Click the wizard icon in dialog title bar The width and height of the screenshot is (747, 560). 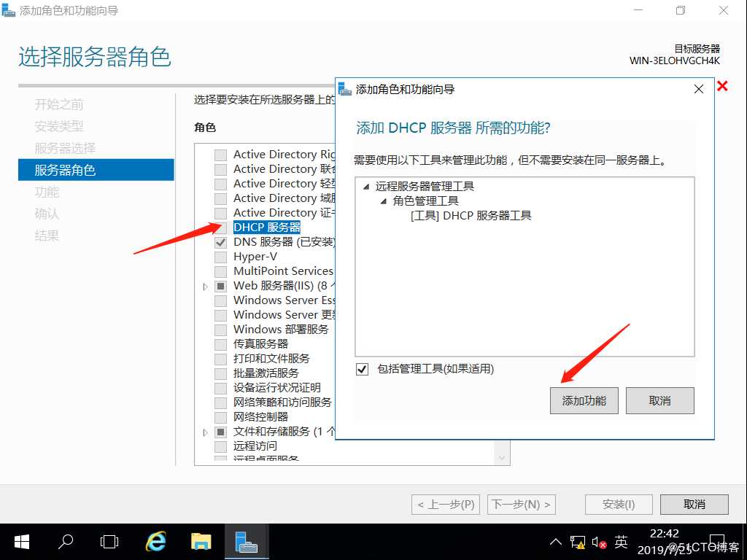pos(344,88)
